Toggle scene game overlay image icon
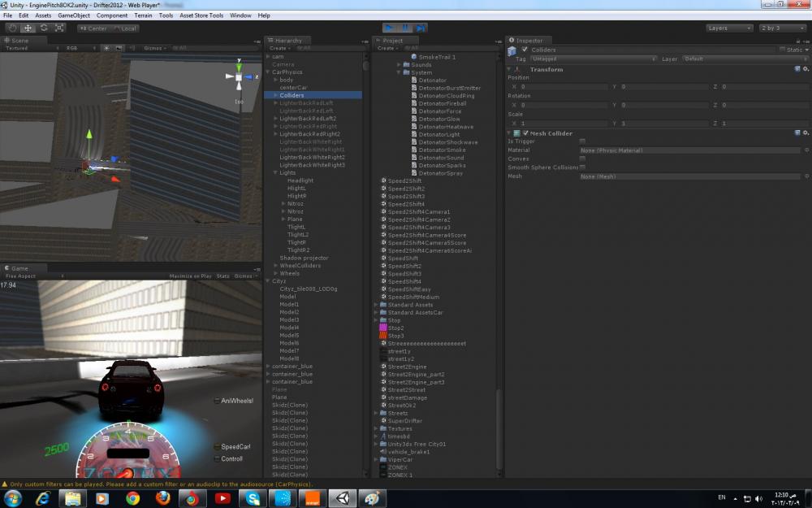The width and height of the screenshot is (812, 508). tap(119, 48)
